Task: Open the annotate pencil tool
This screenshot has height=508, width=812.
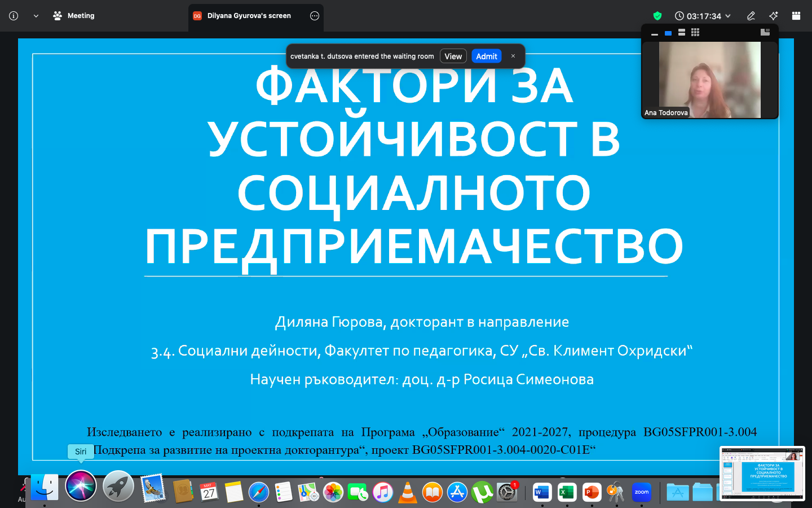Action: coord(751,16)
